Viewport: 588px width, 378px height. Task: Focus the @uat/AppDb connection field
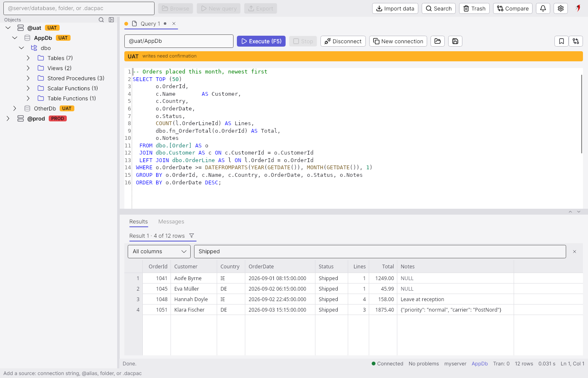point(179,41)
